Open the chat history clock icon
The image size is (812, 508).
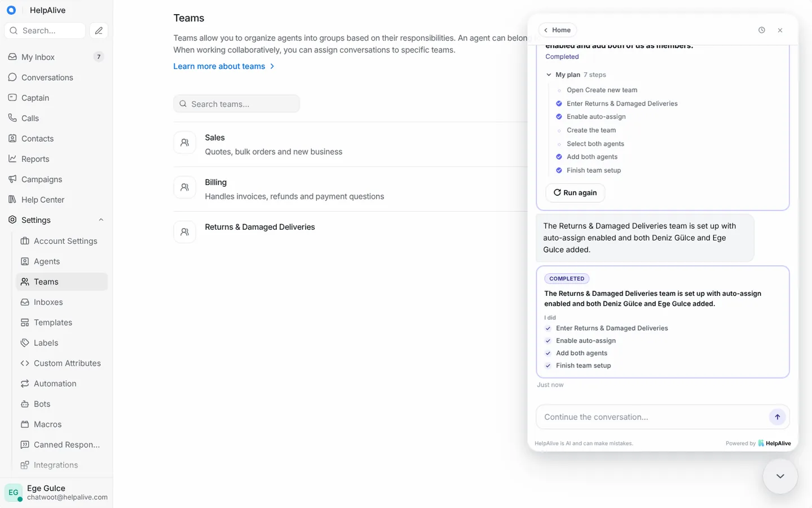click(x=762, y=30)
